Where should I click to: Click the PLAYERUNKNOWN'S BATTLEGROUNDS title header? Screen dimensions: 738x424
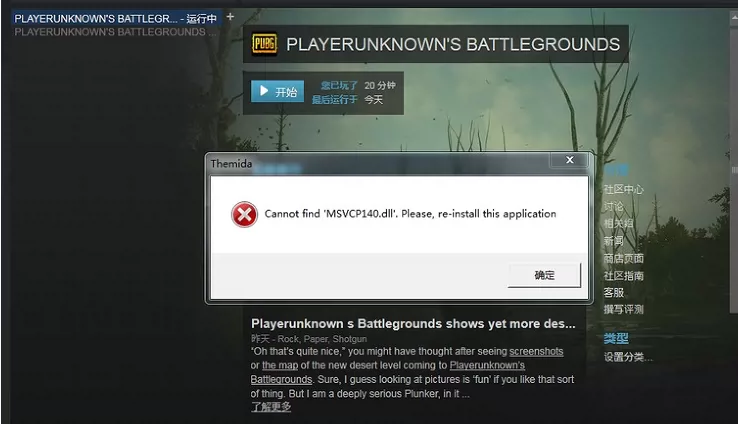pyautogui.click(x=453, y=44)
